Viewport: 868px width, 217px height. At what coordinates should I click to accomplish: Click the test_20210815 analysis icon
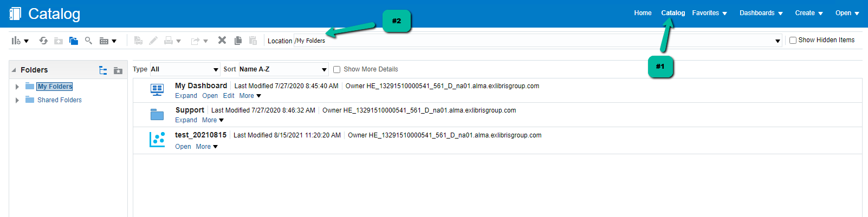(157, 140)
